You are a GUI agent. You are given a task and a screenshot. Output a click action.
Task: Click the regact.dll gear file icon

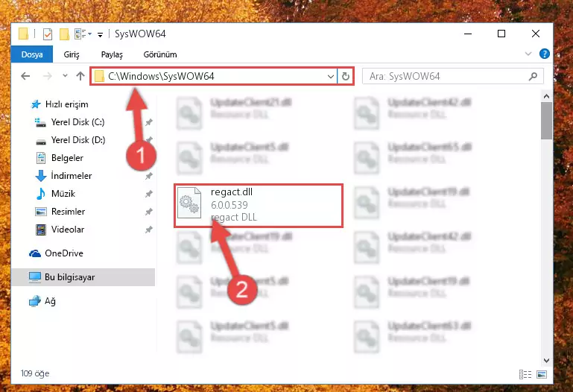coord(189,203)
